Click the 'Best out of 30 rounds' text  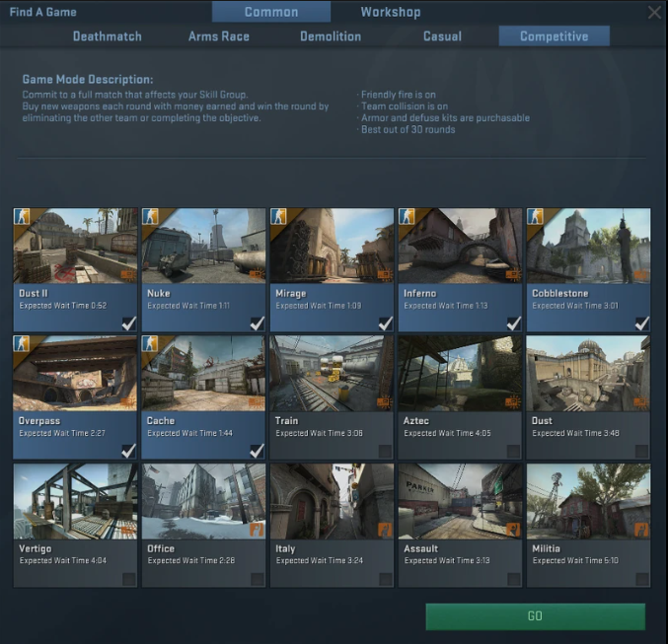(x=408, y=129)
